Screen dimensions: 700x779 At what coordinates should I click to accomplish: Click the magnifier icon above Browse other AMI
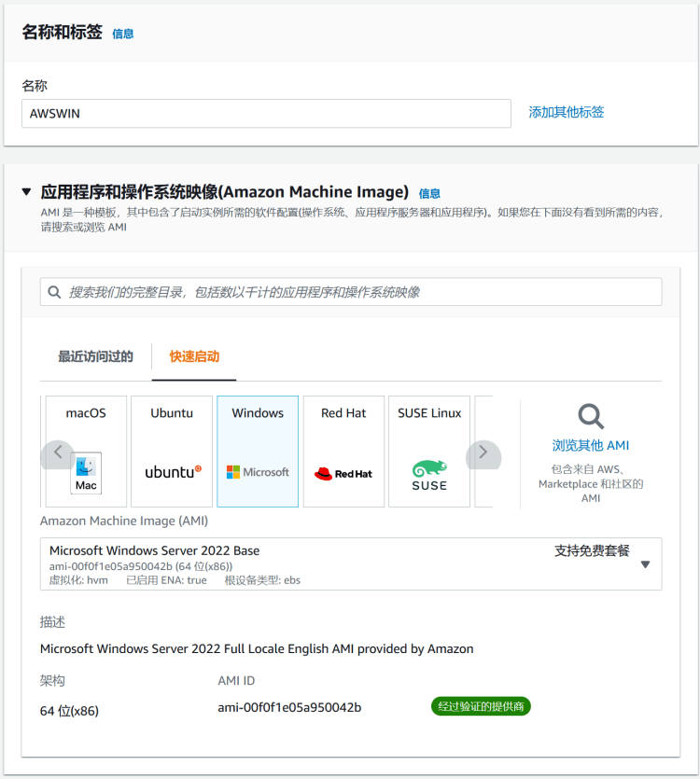[x=591, y=416]
